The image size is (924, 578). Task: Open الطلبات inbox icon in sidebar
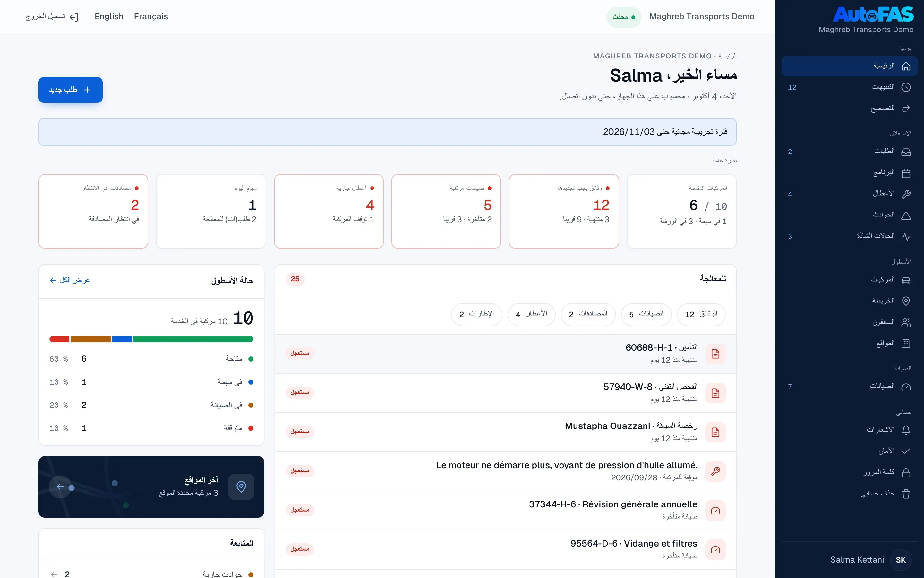(x=906, y=152)
